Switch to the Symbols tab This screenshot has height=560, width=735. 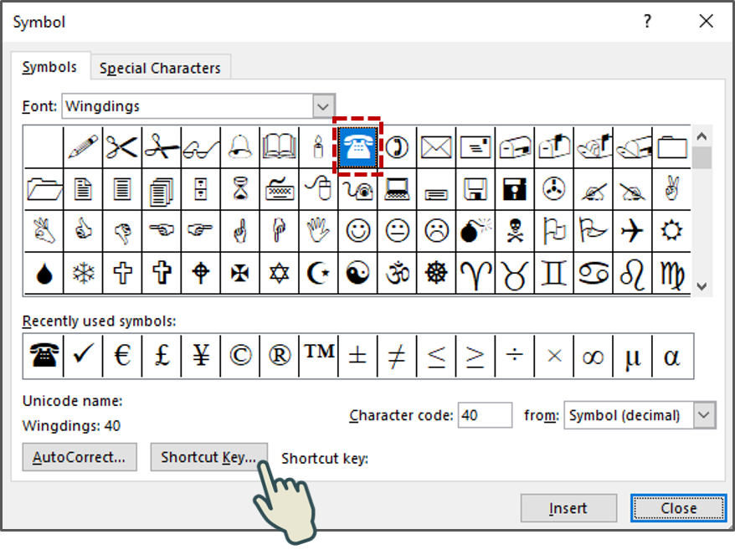tap(49, 68)
